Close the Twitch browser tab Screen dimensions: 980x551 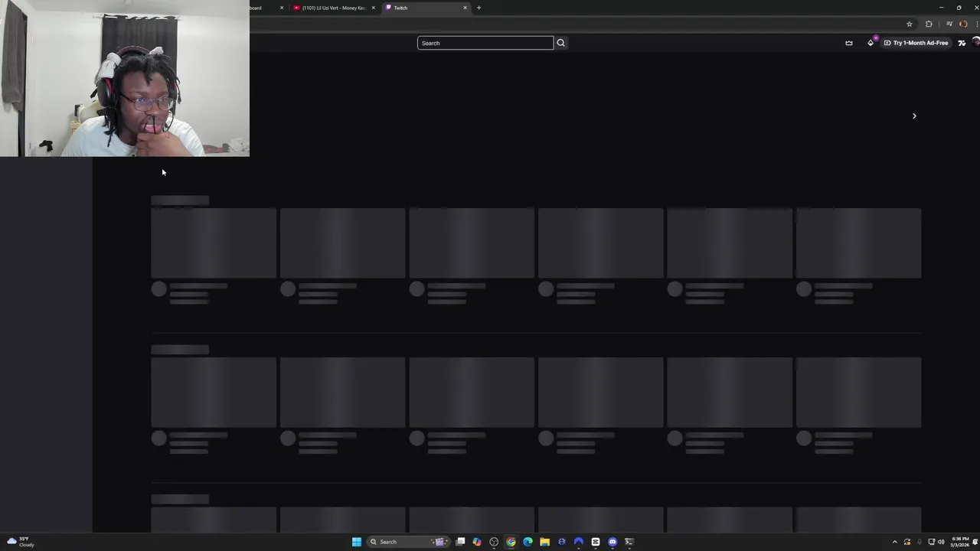tap(465, 8)
